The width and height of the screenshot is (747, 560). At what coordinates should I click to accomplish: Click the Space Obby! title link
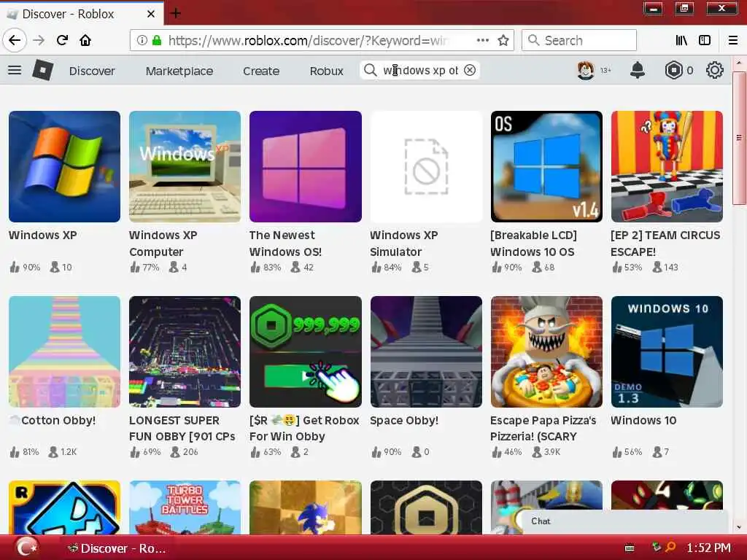coord(404,421)
